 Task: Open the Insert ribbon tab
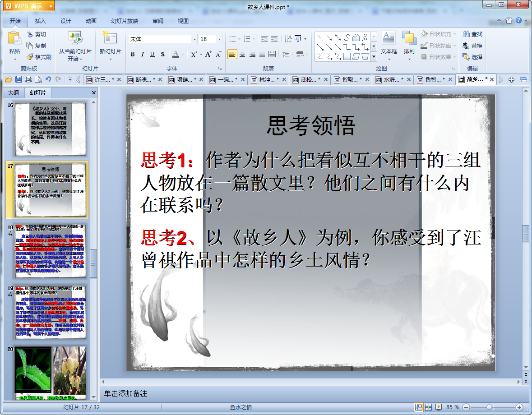[40, 21]
